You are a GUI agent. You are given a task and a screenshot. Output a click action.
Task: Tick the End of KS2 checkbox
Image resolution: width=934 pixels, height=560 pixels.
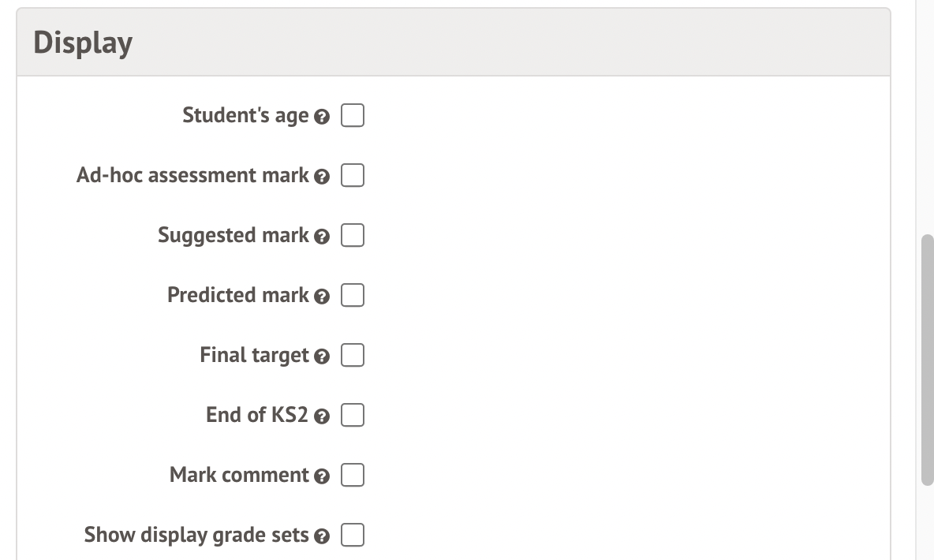coord(353,416)
